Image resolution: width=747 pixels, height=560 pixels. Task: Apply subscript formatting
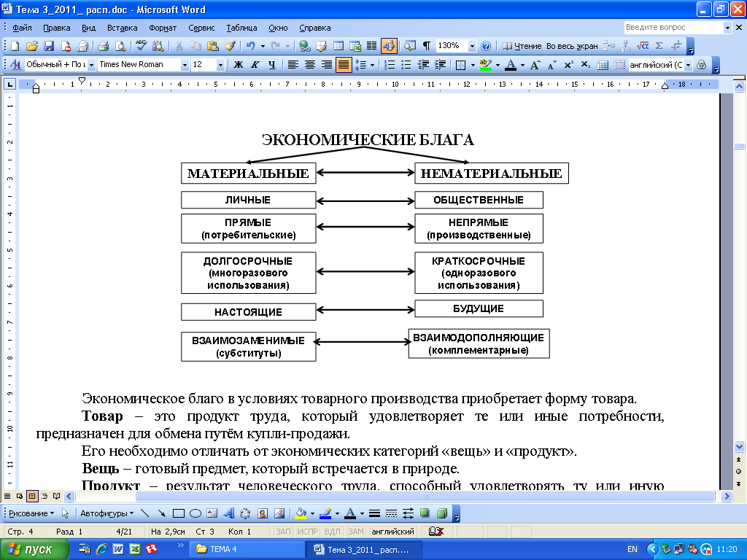coord(586,65)
